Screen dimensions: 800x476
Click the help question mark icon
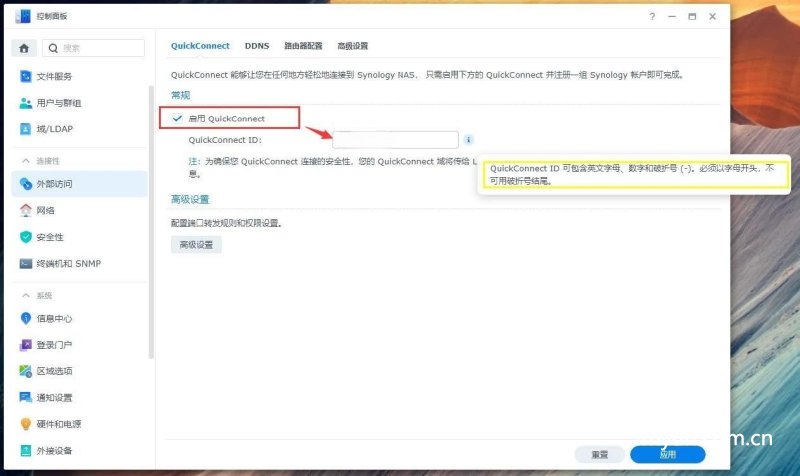click(x=652, y=16)
